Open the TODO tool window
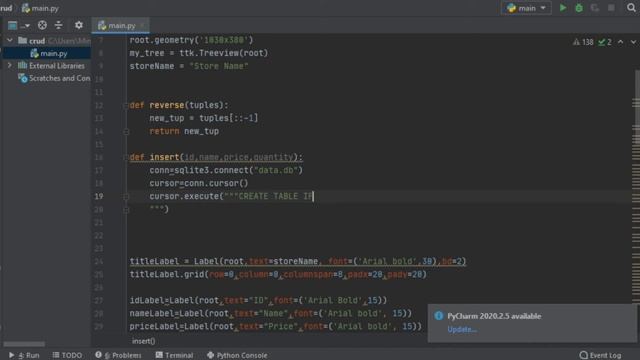This screenshot has height=360, width=640. (x=67, y=355)
